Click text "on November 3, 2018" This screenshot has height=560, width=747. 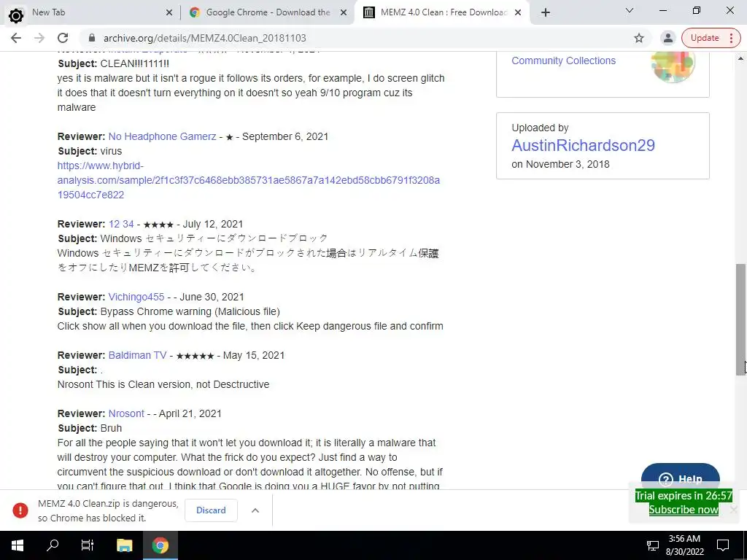click(560, 164)
